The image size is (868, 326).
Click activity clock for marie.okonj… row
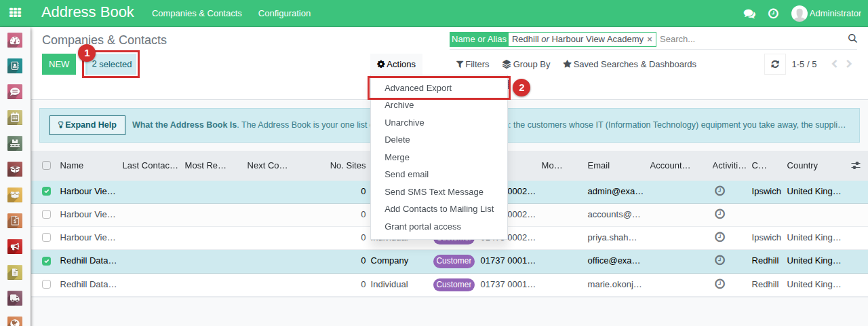point(720,284)
